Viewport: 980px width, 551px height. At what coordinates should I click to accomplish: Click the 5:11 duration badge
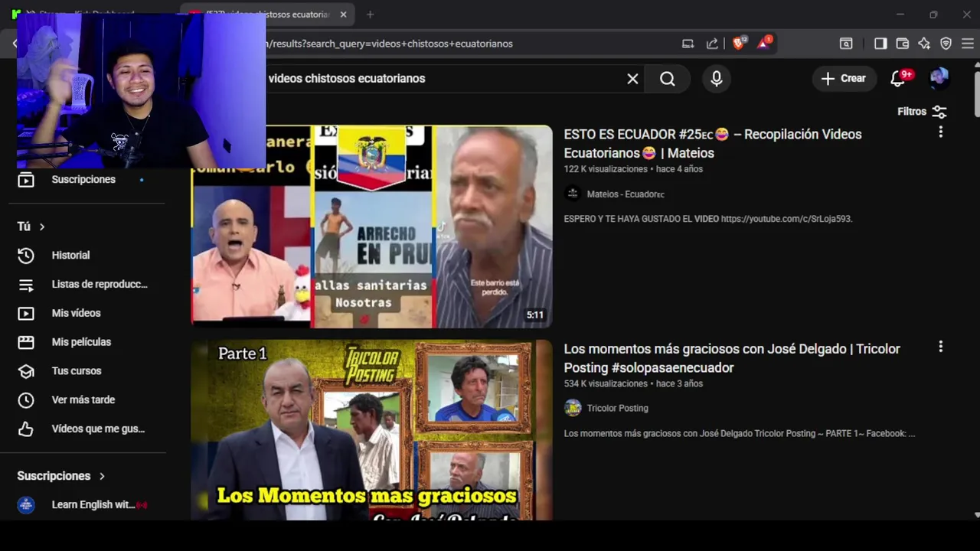[x=534, y=315]
